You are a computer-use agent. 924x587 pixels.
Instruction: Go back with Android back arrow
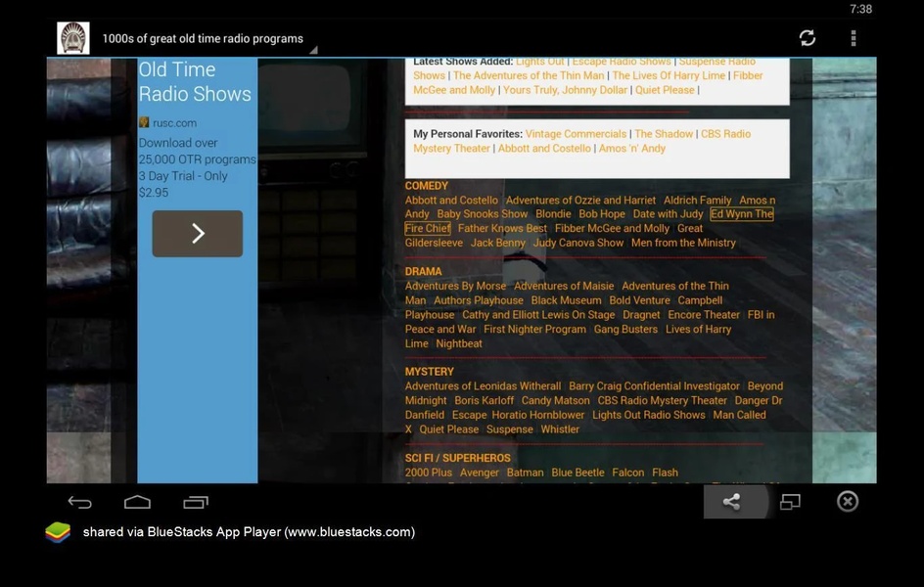[x=79, y=502]
